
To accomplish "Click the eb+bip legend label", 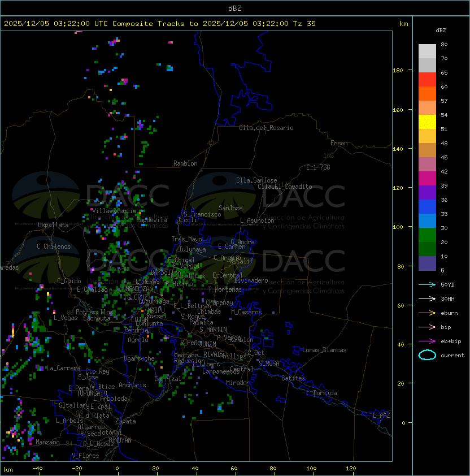I will click(x=451, y=341).
